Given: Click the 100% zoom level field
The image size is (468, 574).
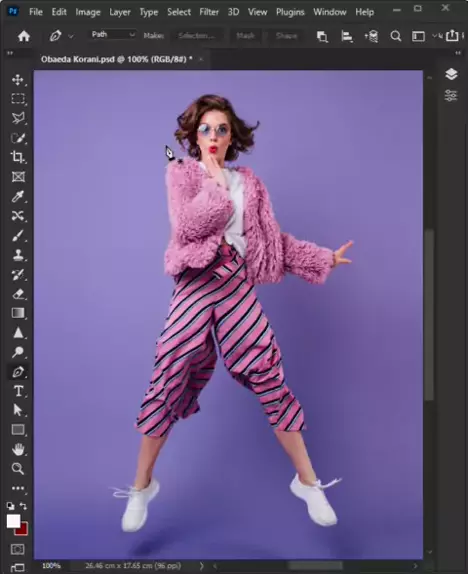Looking at the screenshot, I should (x=51, y=566).
